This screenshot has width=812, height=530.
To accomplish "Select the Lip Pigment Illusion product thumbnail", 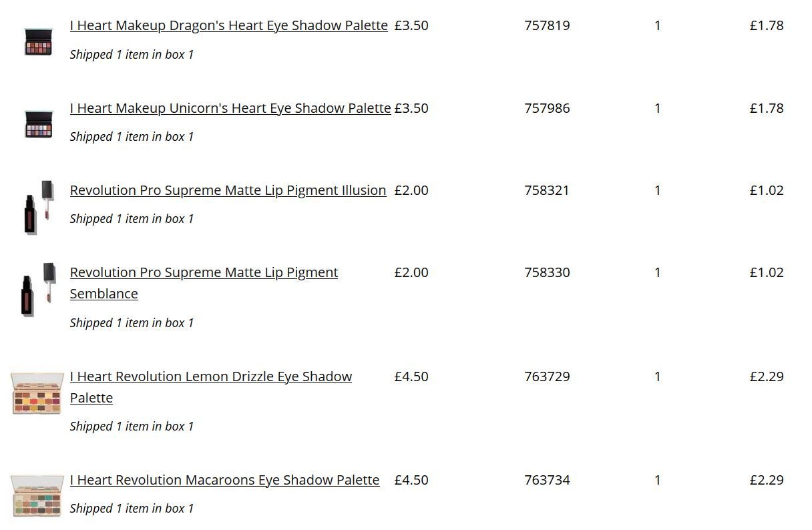I will (39, 206).
